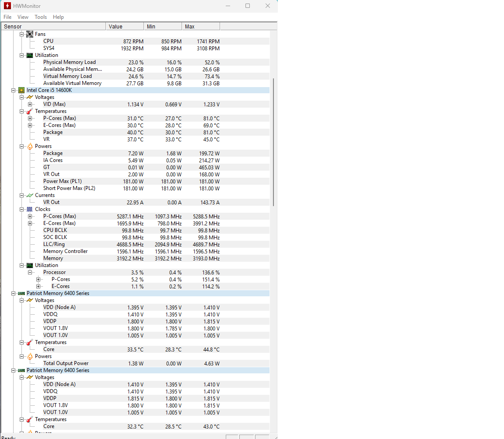The image size is (504, 439).
Task: Click the 1741 RPM max CPU fan value
Action: click(x=208, y=42)
